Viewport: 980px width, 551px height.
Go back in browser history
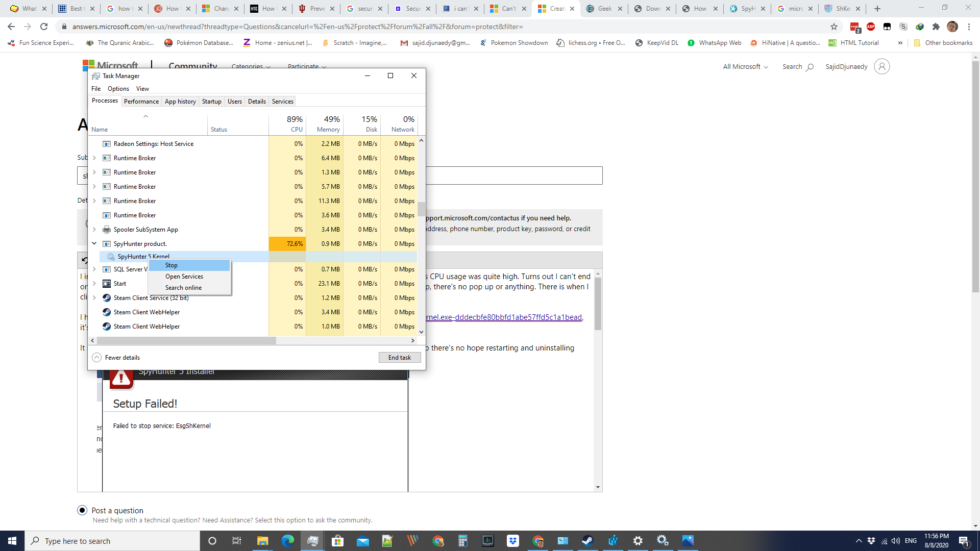pos(11,27)
